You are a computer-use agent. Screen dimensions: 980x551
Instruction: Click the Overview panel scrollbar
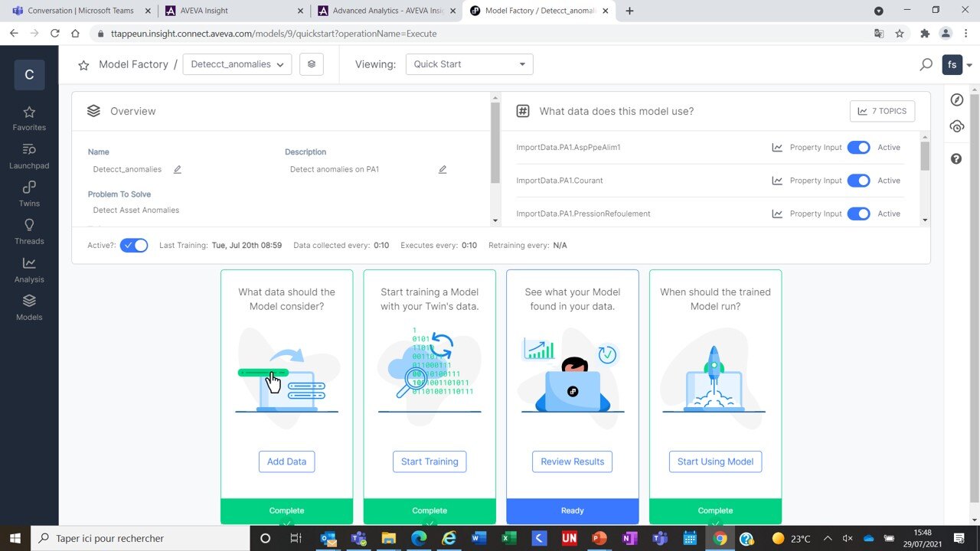tap(495, 142)
